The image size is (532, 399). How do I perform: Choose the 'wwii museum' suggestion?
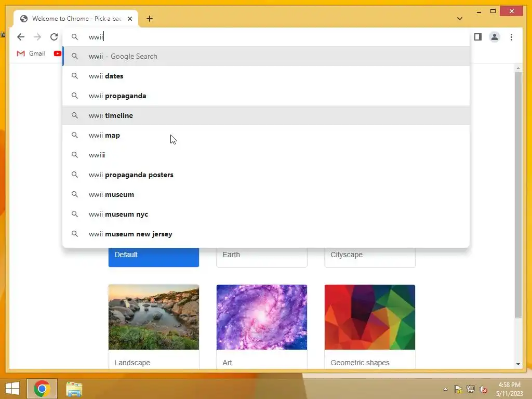pos(266,194)
